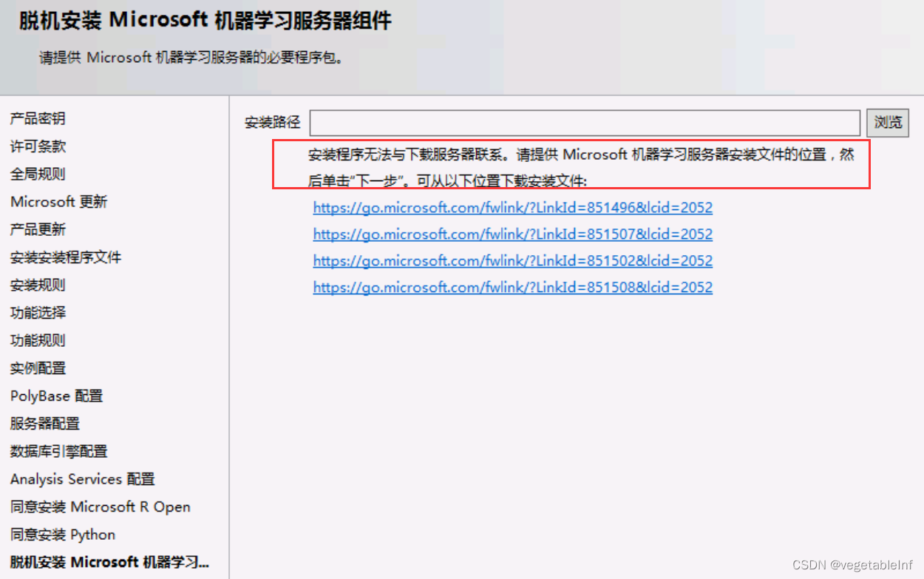The height and width of the screenshot is (579, 924).
Task: Select the 功能规则 step in sidebar
Action: point(38,340)
